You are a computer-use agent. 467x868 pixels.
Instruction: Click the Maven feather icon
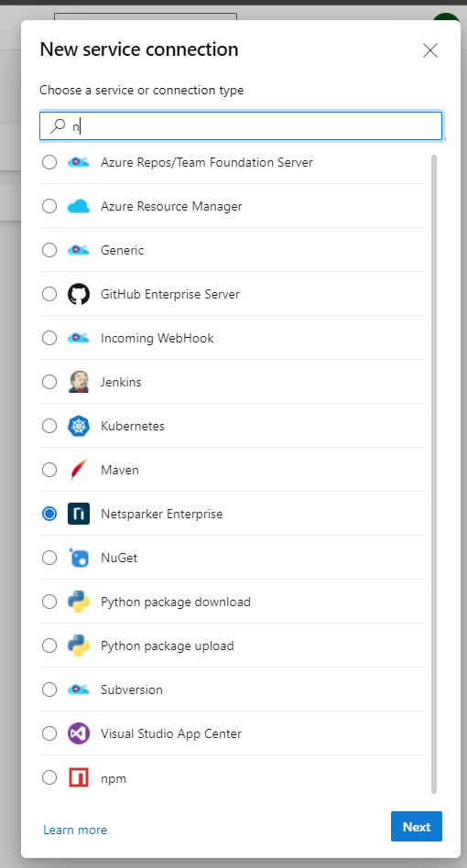click(79, 470)
